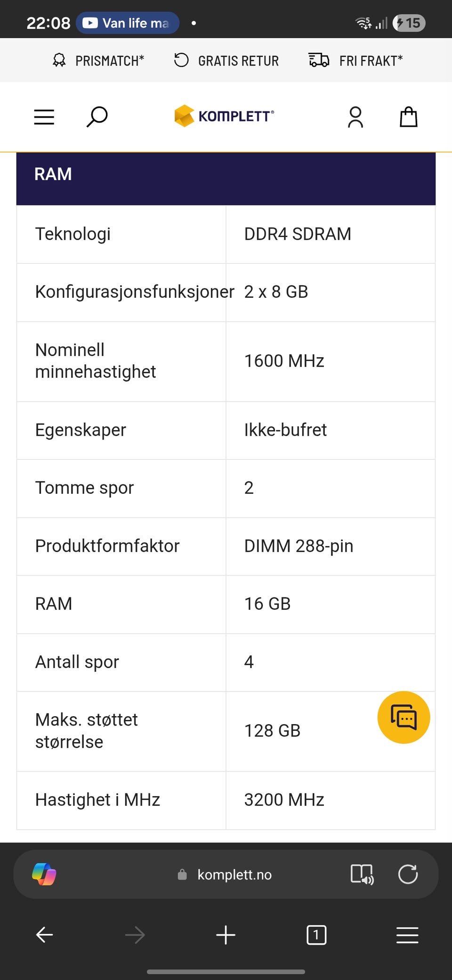Screen dimensions: 452x980
Task: Open the yellow chat support bubble
Action: [404, 717]
